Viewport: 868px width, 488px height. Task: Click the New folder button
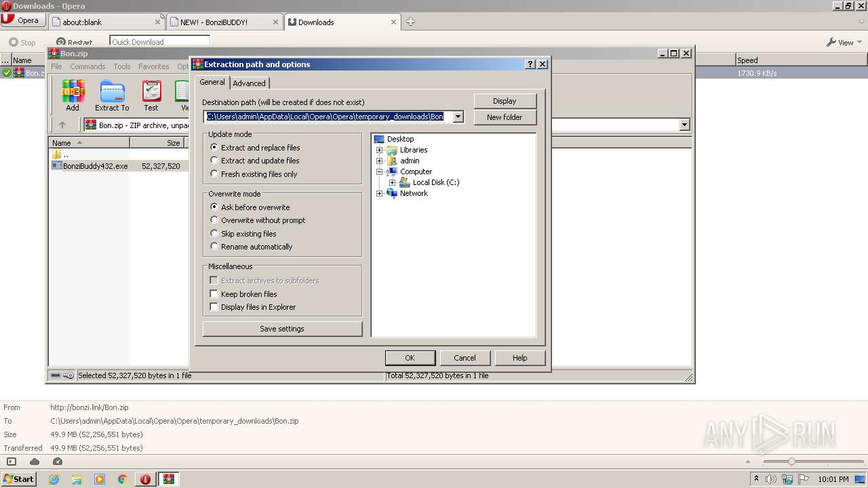pyautogui.click(x=505, y=117)
